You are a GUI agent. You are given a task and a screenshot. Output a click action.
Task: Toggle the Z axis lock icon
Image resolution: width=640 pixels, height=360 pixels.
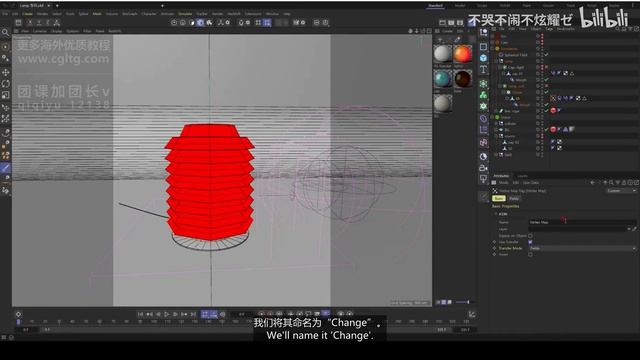[x=48, y=22]
